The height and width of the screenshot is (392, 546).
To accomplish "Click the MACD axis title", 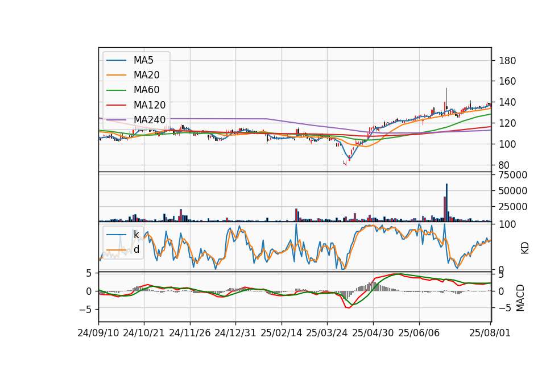I will tap(520, 298).
